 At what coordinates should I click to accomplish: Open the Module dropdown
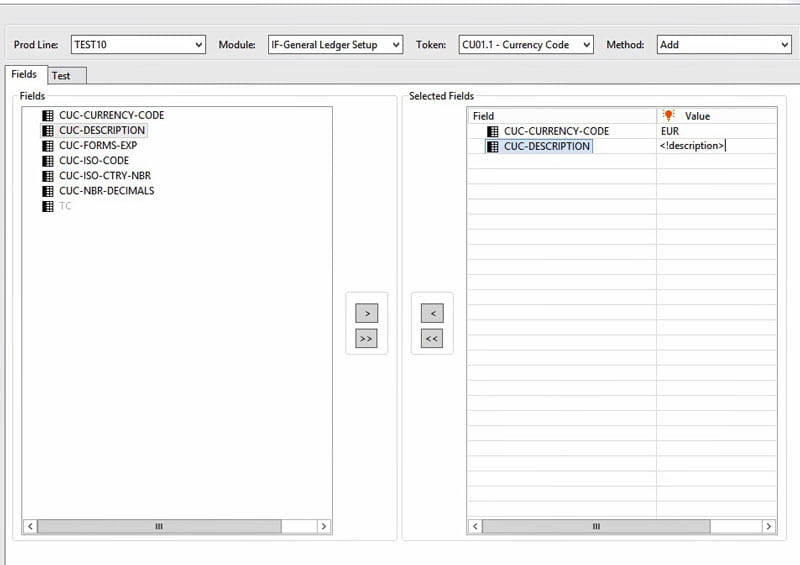click(335, 44)
